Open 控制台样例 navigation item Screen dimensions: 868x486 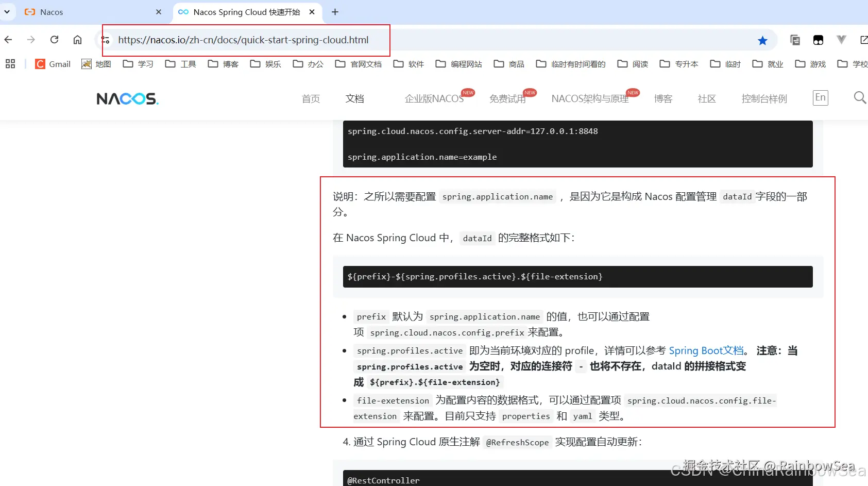click(x=764, y=98)
